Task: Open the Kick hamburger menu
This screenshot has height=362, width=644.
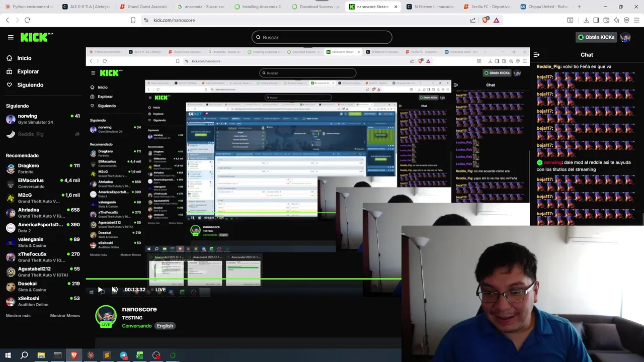Action: 11,37
